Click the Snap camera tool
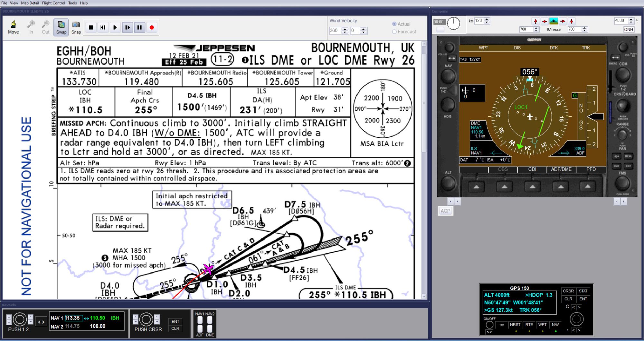 coord(76,27)
